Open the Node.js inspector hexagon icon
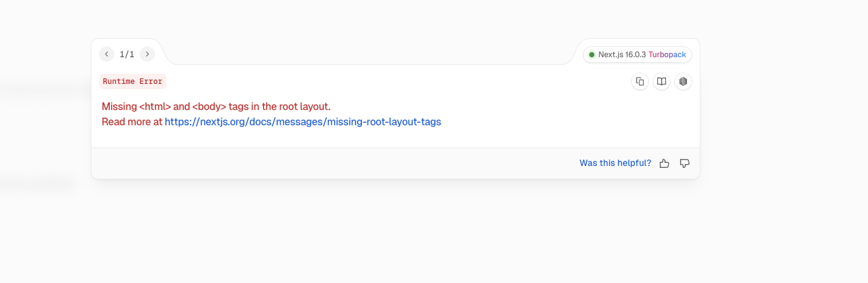Image resolution: width=868 pixels, height=283 pixels. tap(683, 81)
